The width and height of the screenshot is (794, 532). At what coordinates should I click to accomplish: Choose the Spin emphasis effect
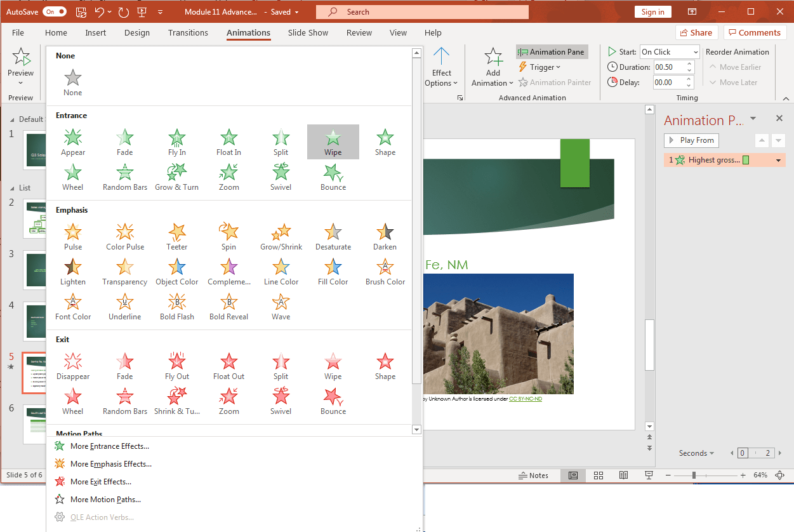click(229, 237)
